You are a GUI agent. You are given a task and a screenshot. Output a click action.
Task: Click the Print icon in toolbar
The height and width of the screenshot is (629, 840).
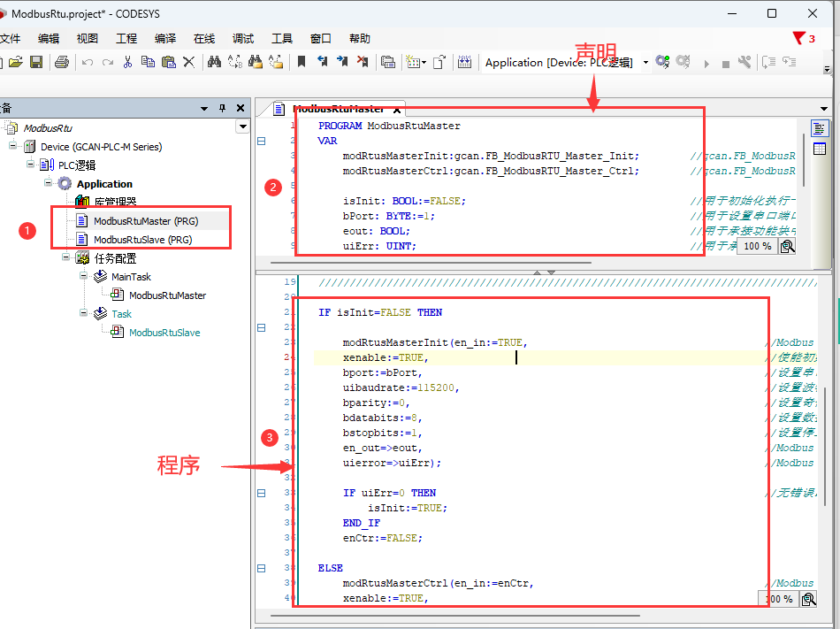62,62
